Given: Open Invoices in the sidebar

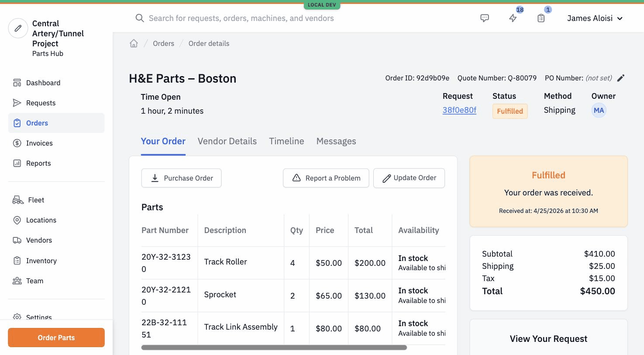Looking at the screenshot, I should 56,143.
